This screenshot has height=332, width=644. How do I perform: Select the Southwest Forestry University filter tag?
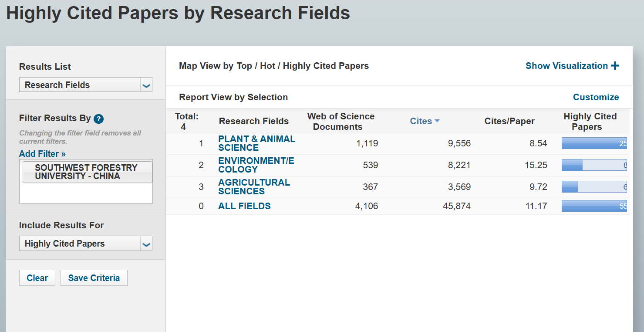click(x=87, y=172)
